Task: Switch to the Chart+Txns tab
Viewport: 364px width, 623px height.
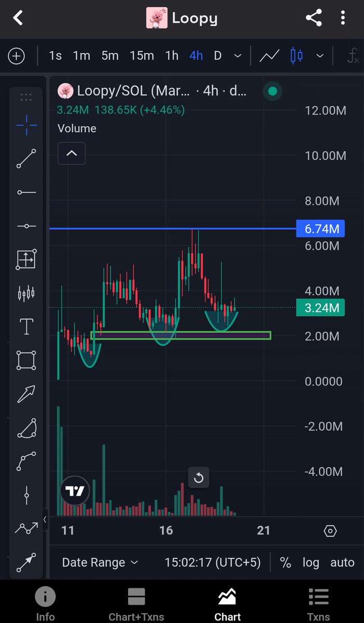Action: coord(136,604)
